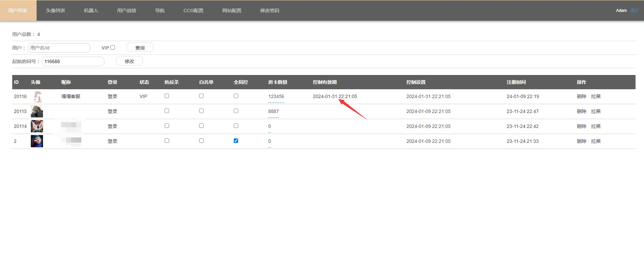Image resolution: width=644 pixels, height=265 pixels.
Task: Focus the 用户名/id search input field
Action: (x=59, y=48)
